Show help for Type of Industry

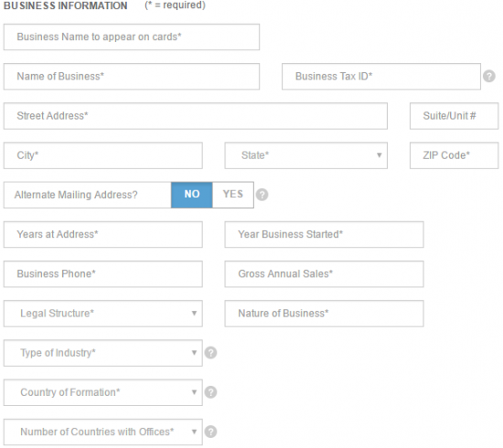tap(210, 353)
